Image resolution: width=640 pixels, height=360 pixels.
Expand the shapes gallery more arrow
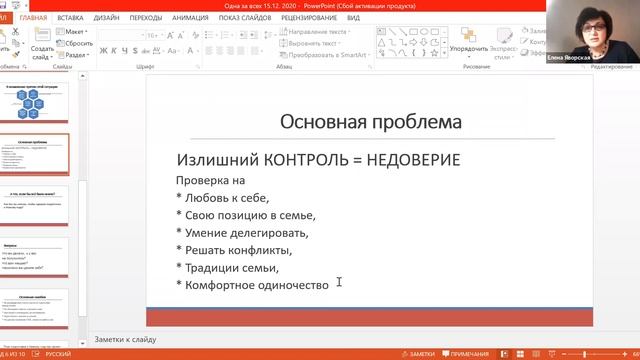[444, 53]
